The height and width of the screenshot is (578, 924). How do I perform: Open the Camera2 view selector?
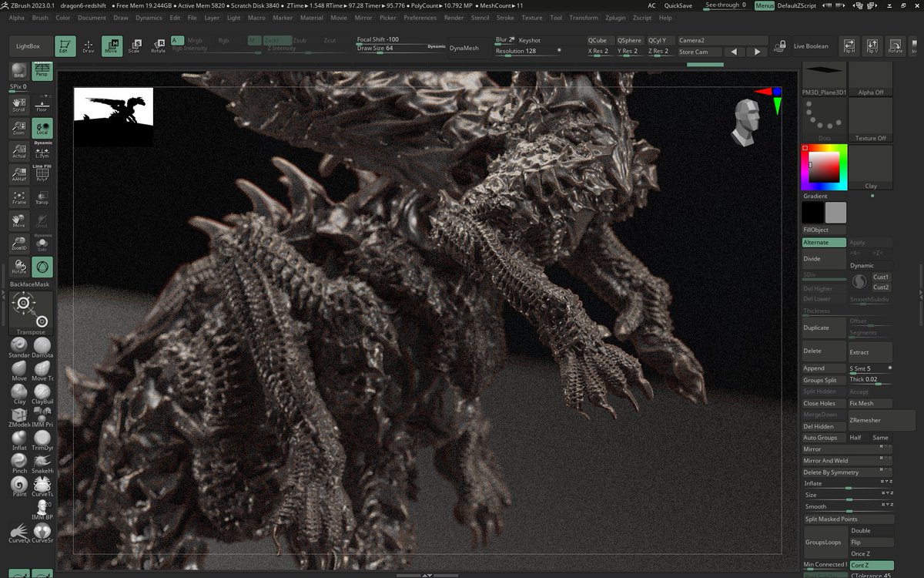tap(711, 40)
